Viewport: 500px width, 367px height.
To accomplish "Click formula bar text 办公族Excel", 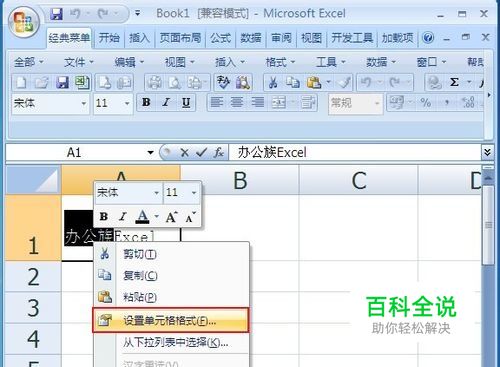I will pyautogui.click(x=272, y=153).
